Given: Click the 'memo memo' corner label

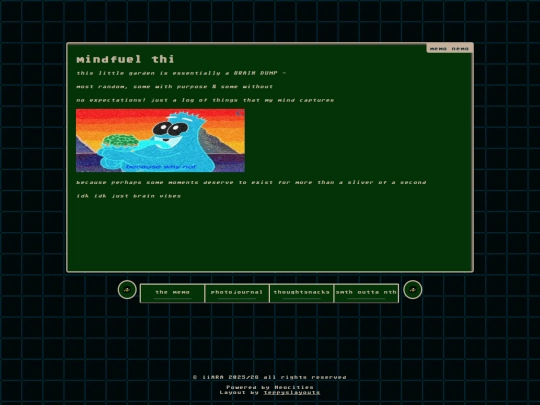Looking at the screenshot, I should (x=449, y=49).
